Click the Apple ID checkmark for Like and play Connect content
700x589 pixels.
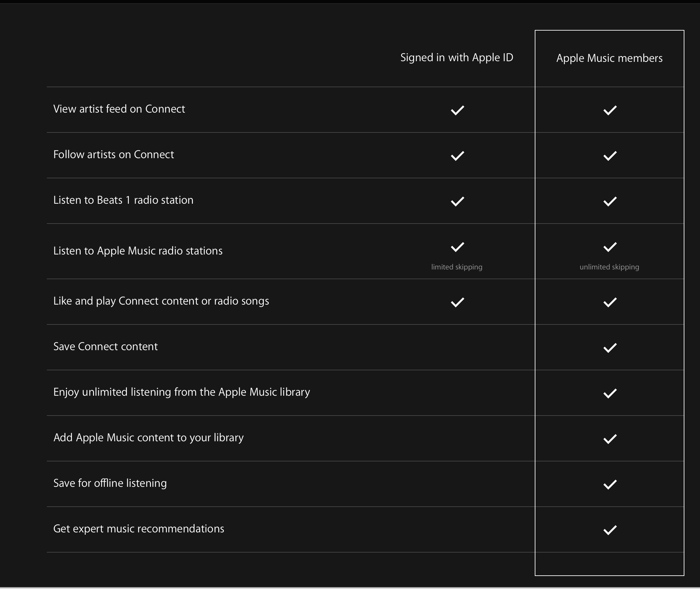[457, 302]
